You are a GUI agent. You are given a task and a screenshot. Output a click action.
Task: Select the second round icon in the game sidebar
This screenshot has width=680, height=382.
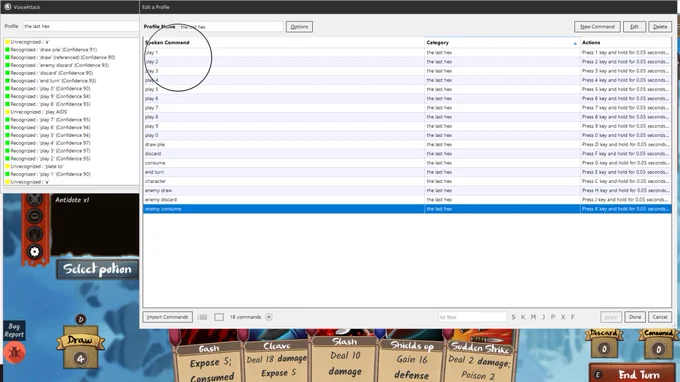(35, 216)
